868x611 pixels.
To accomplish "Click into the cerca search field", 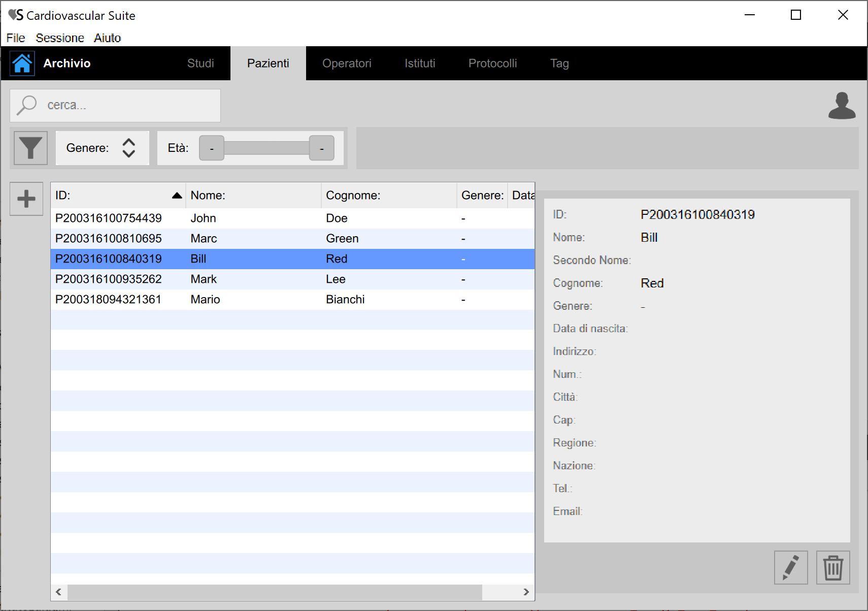I will 127,105.
